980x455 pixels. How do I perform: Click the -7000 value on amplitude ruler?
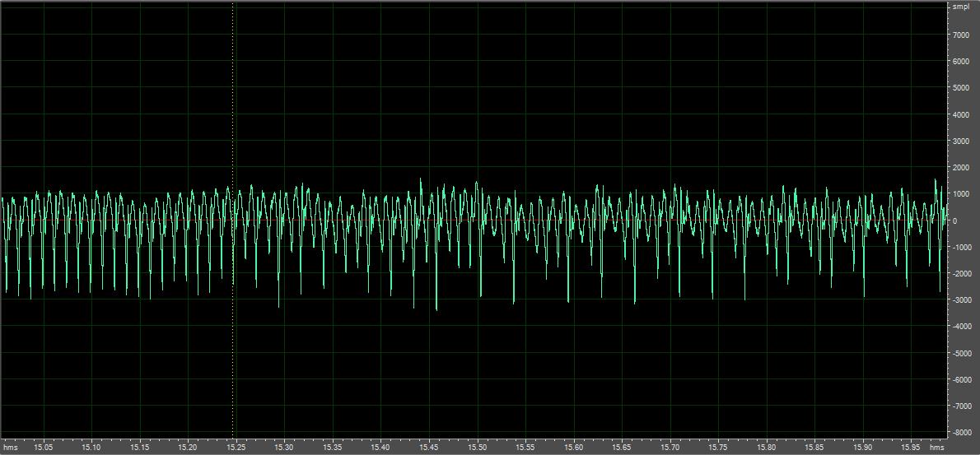point(962,406)
